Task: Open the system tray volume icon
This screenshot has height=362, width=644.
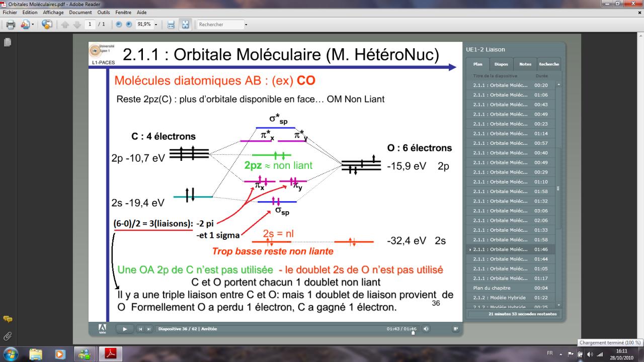Action: point(590,354)
